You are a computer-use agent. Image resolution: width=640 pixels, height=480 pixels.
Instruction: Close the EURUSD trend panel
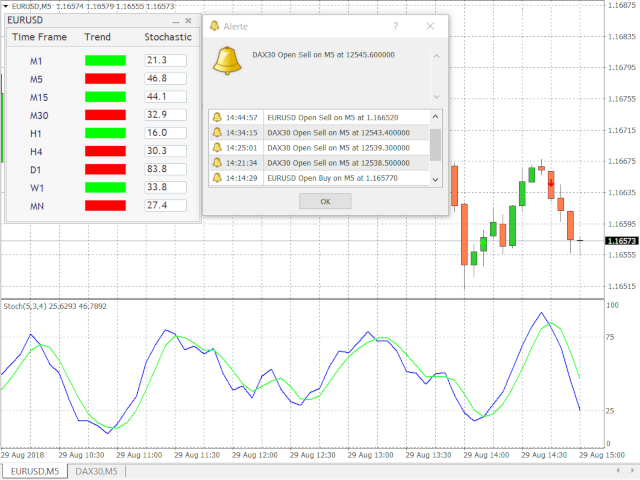pyautogui.click(x=188, y=20)
